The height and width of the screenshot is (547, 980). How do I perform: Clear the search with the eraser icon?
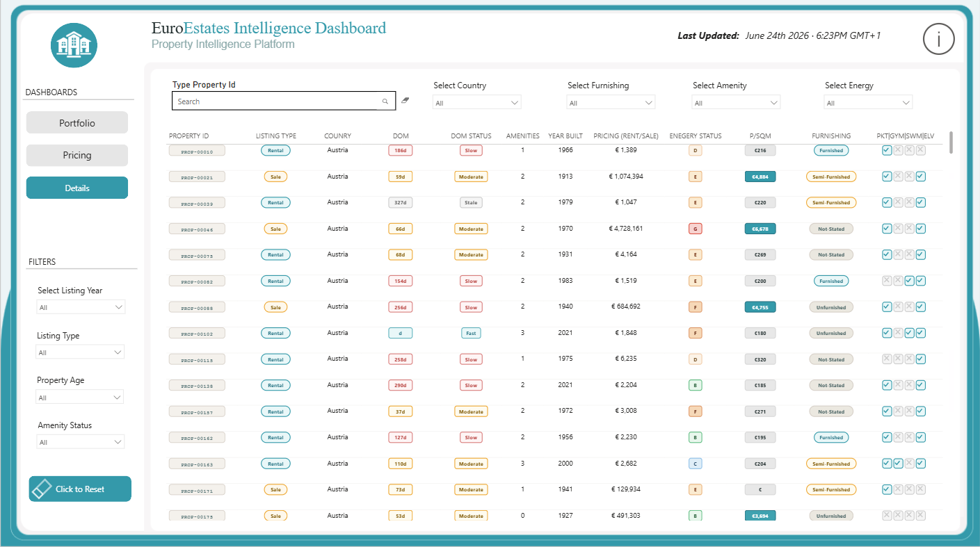pos(405,101)
